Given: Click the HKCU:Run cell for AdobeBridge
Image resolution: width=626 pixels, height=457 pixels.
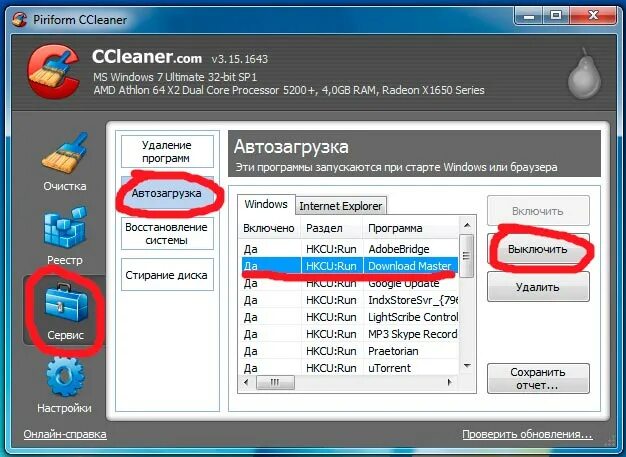Looking at the screenshot, I should pyautogui.click(x=331, y=249).
